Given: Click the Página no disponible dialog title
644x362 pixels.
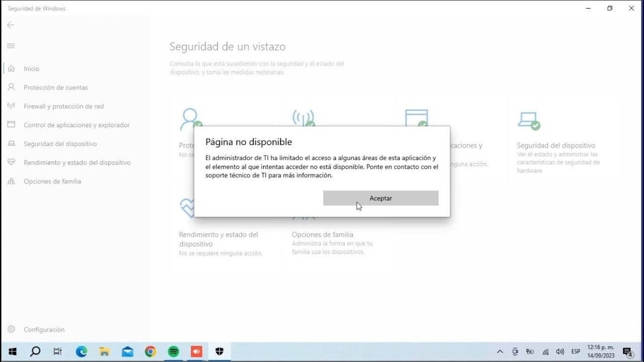Looking at the screenshot, I should pos(249,142).
